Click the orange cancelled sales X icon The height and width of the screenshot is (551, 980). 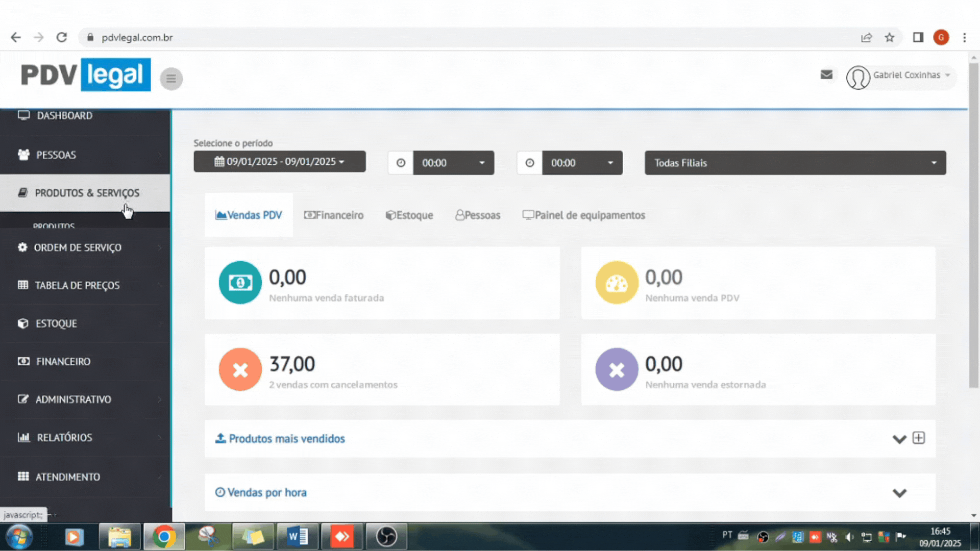[240, 369]
